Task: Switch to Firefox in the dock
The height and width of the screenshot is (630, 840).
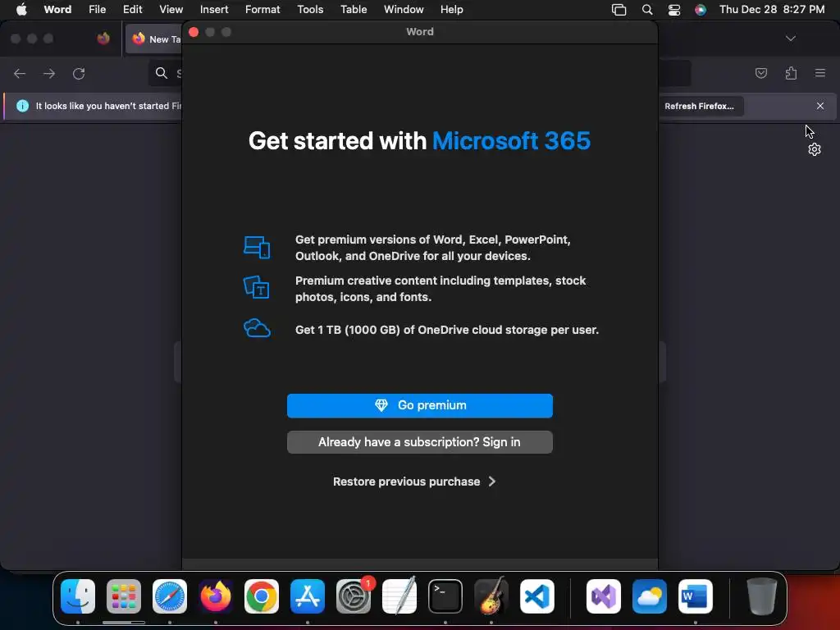Action: click(x=216, y=596)
